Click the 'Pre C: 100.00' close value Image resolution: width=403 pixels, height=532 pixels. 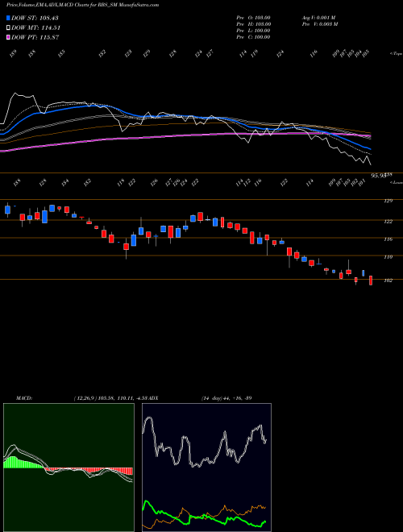pyautogui.click(x=253, y=37)
